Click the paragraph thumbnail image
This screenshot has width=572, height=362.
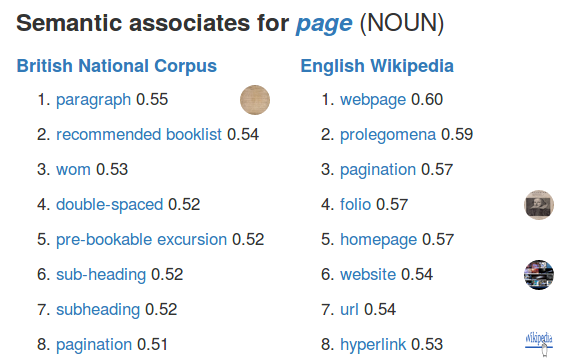[x=255, y=100]
